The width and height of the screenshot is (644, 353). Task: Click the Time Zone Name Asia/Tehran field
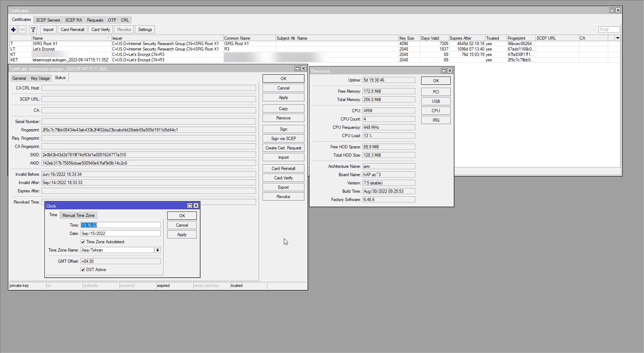tap(117, 250)
